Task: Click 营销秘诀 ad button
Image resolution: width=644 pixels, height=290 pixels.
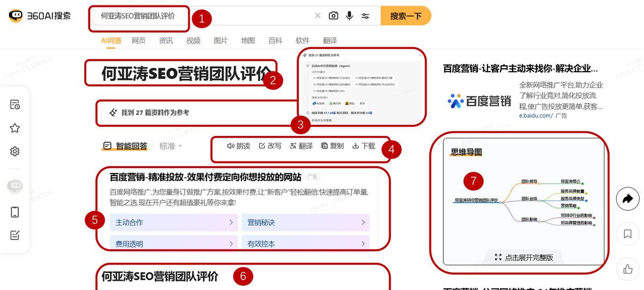Action: point(306,222)
